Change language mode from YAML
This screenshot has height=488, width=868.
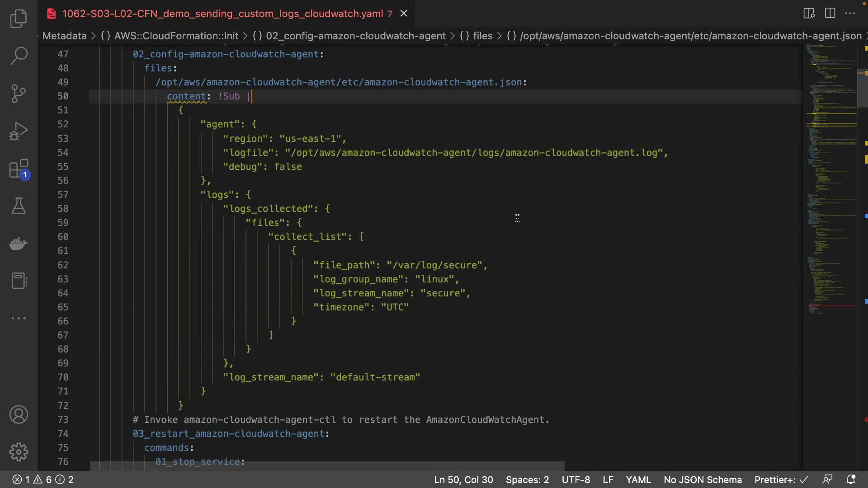tap(638, 480)
